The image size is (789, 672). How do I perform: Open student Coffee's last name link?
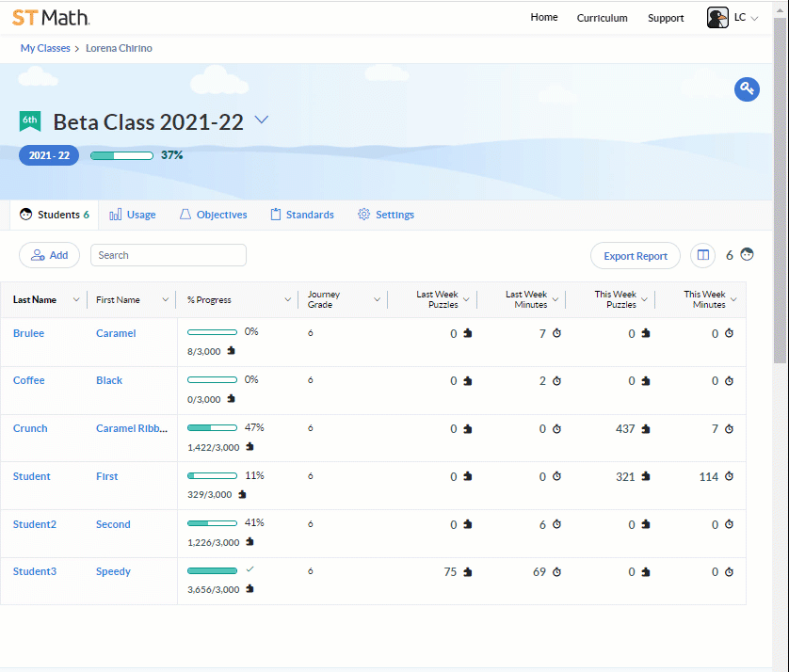(x=28, y=380)
